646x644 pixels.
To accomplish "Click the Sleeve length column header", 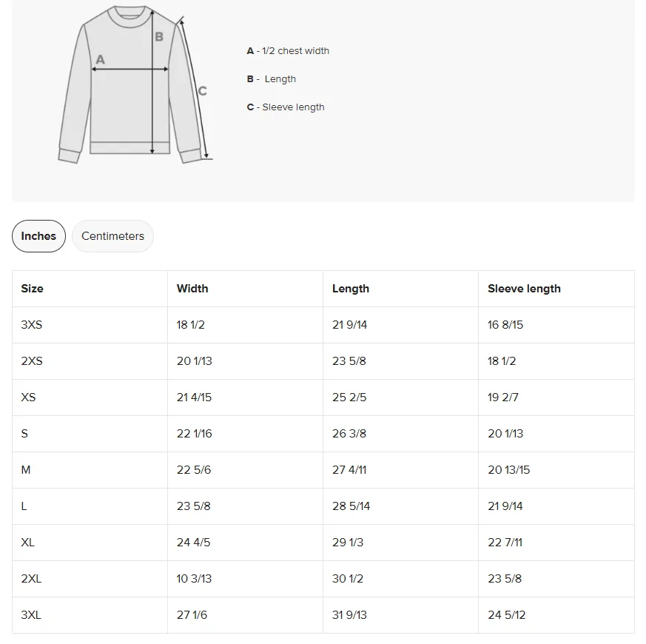I will coord(524,289).
